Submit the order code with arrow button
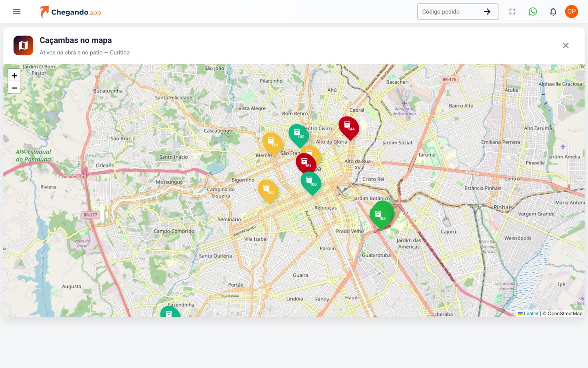This screenshot has height=368, width=588. [487, 11]
